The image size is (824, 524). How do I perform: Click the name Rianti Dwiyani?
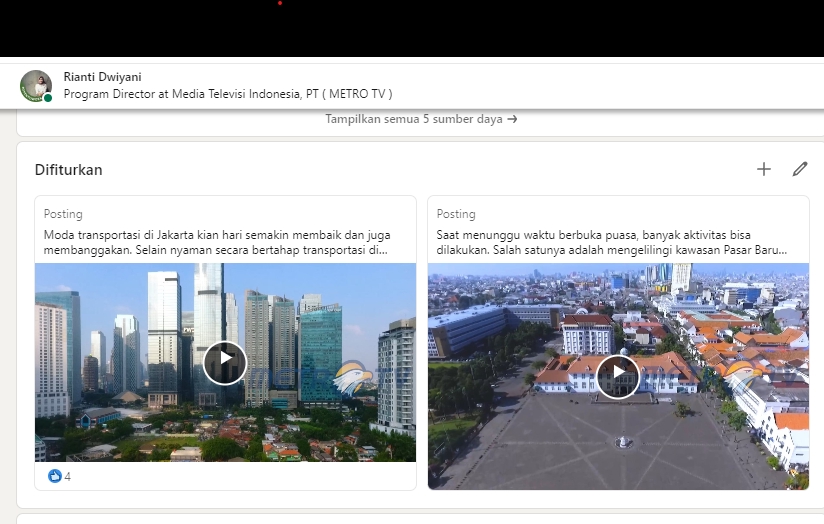102,77
